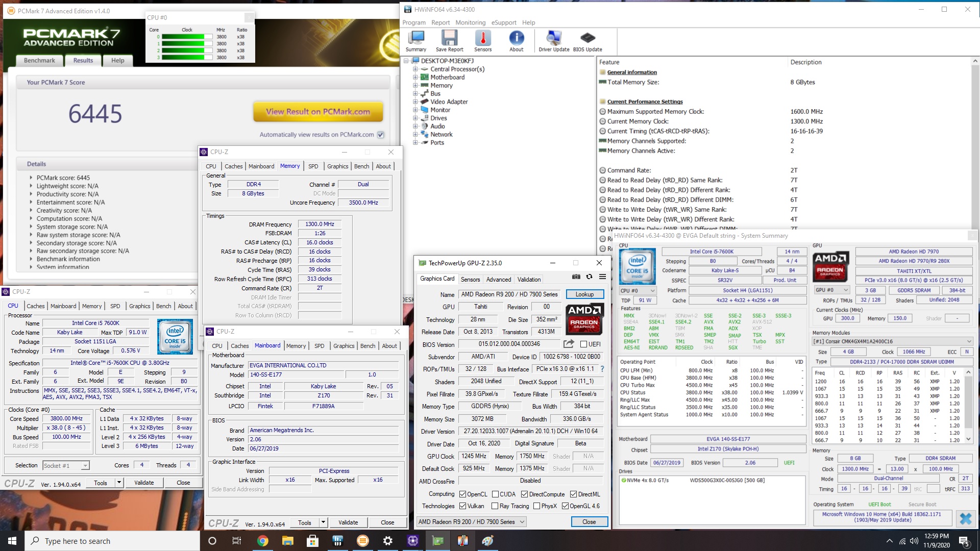Image resolution: width=980 pixels, height=551 pixels.
Task: Click Close in the CPU-Z Mainboard window
Action: pos(387,522)
